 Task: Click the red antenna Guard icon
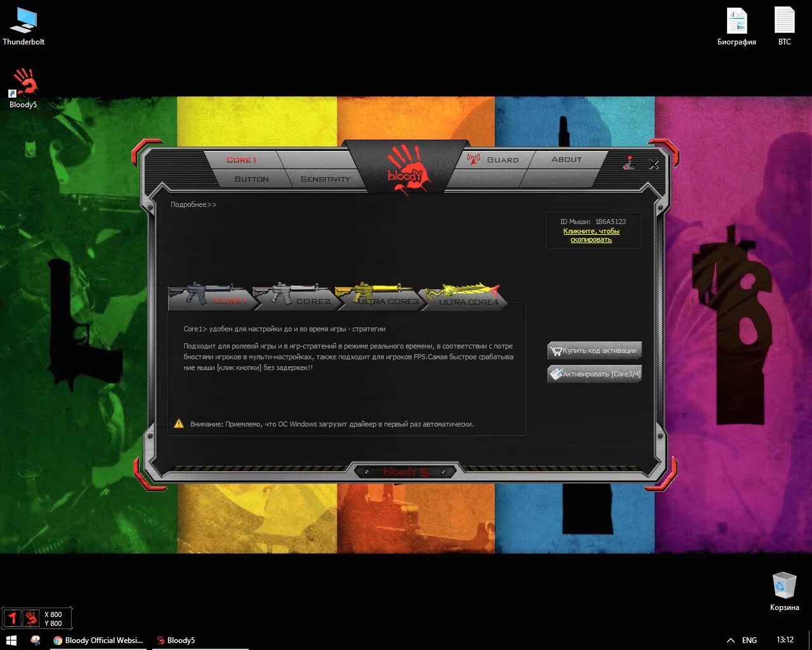pyautogui.click(x=473, y=160)
